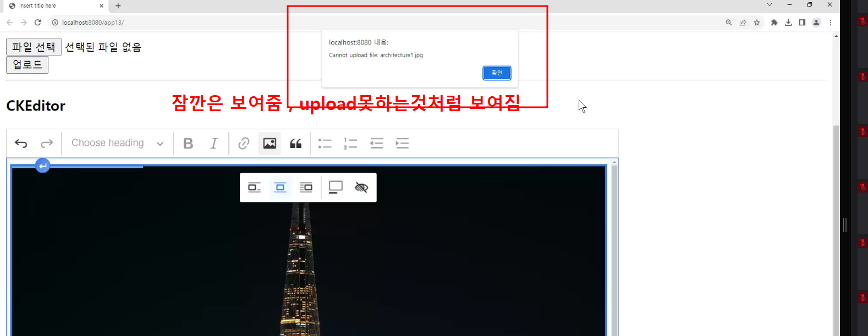868x336 pixels.
Task: Click the insert paragraph before block handle
Action: 42,166
